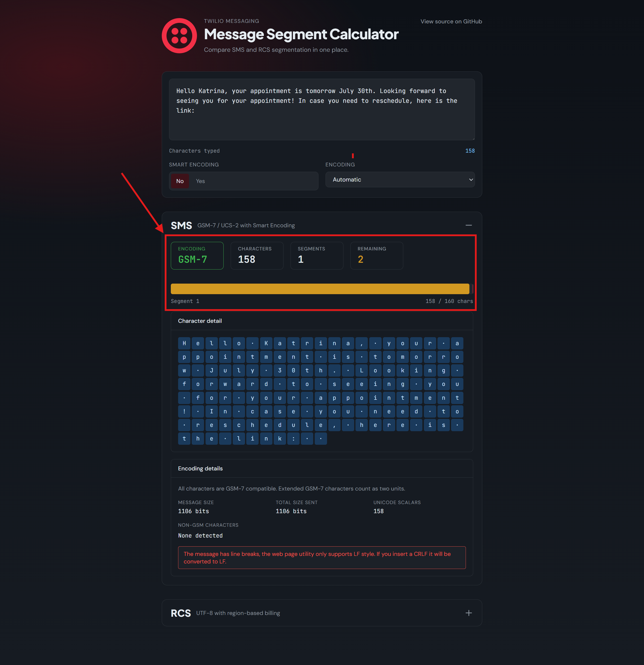Select No for Smart Encoding

pos(180,181)
